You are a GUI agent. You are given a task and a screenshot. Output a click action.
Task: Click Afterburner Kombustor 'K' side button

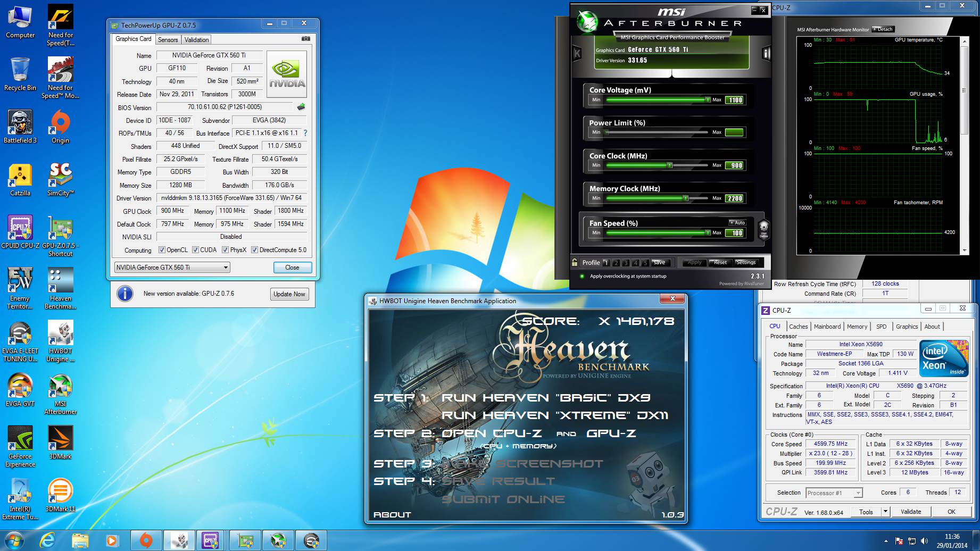(x=577, y=53)
